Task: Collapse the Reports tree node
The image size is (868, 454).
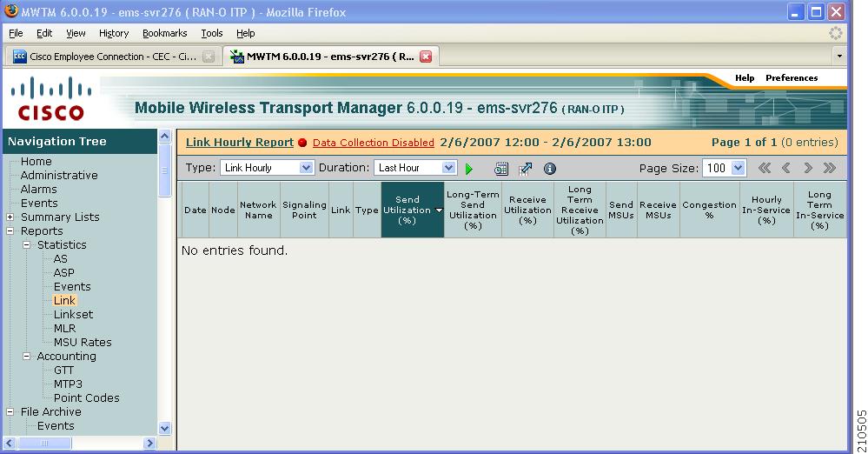Action: (10, 230)
